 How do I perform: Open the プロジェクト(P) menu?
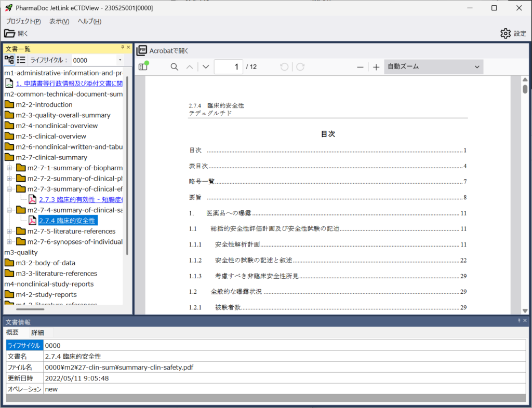coord(23,21)
